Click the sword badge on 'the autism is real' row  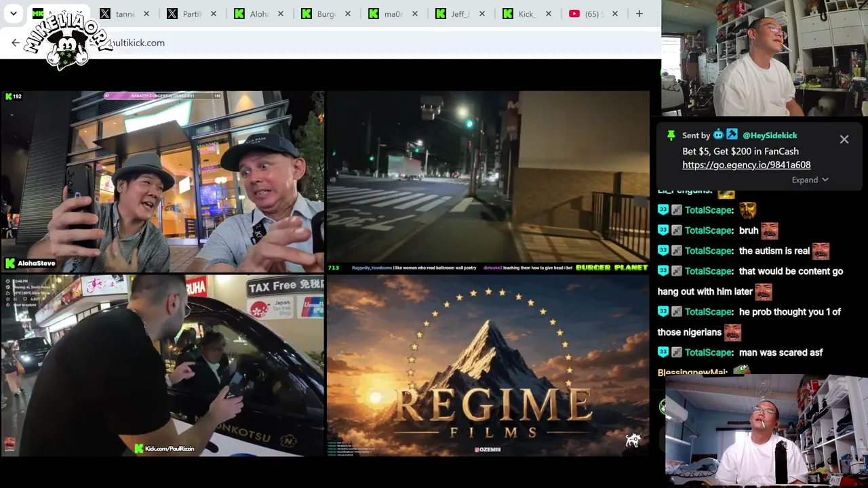click(x=676, y=251)
